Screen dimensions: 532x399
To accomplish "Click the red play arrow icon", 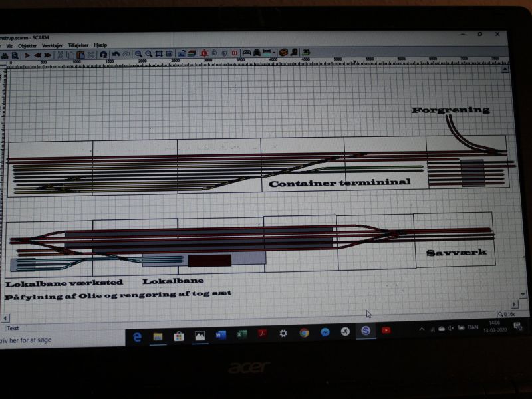I will pos(27,55).
